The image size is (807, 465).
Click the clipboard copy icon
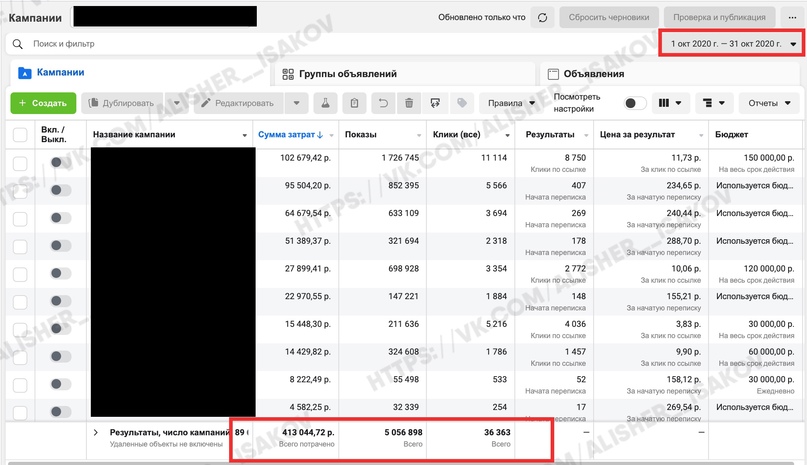point(354,103)
